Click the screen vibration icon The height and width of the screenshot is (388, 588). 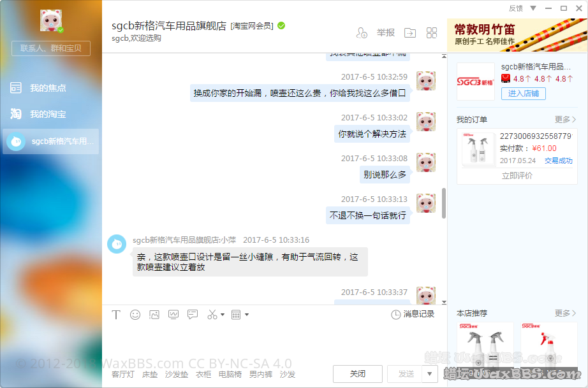coord(173,315)
